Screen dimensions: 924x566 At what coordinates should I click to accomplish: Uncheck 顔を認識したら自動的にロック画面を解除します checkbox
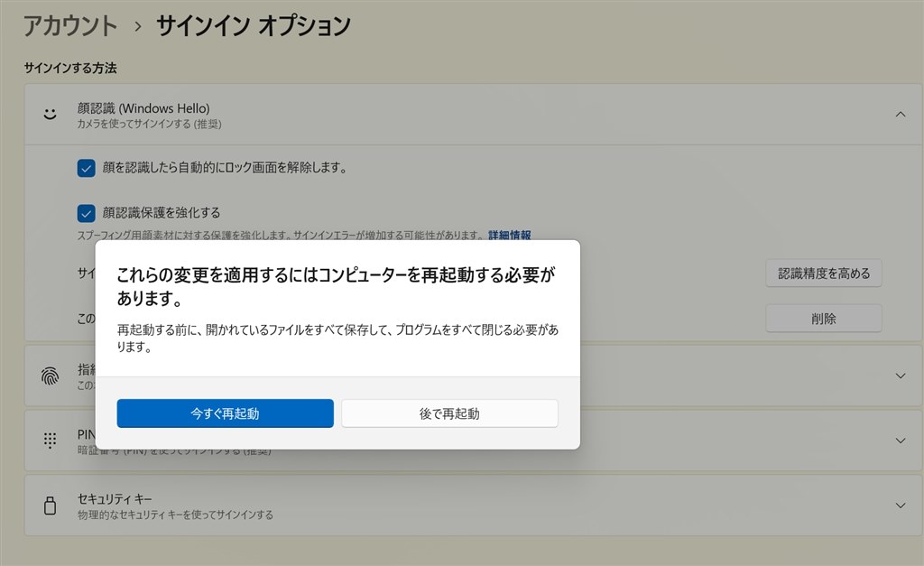tap(87, 168)
